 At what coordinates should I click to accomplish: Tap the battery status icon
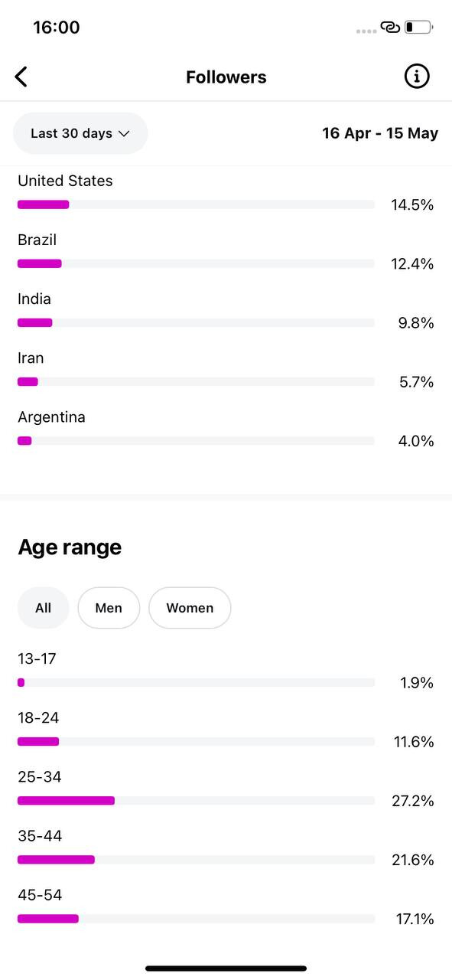[x=418, y=28]
